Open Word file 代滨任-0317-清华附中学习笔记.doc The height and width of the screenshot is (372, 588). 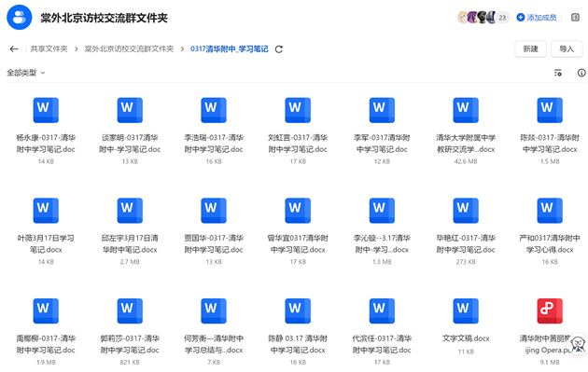tap(382, 311)
